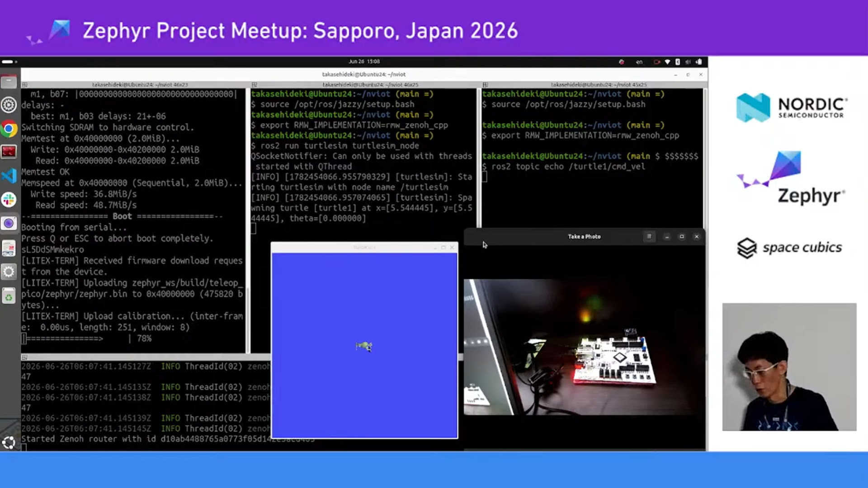Click the 'Memtest OK' line in the left terminal
This screenshot has height=488, width=868.
pyautogui.click(x=46, y=172)
